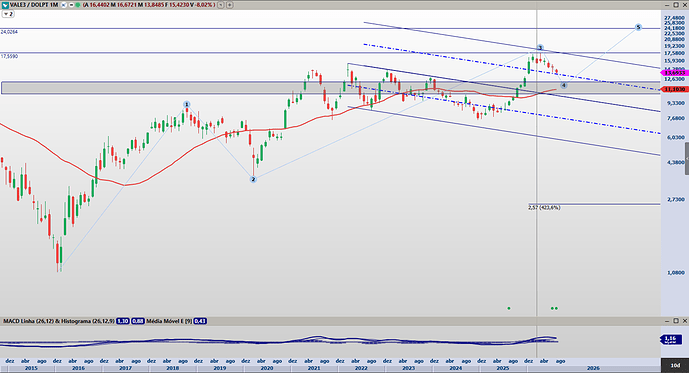Click the VALE3 / DOLPT 1M title

[34, 5]
